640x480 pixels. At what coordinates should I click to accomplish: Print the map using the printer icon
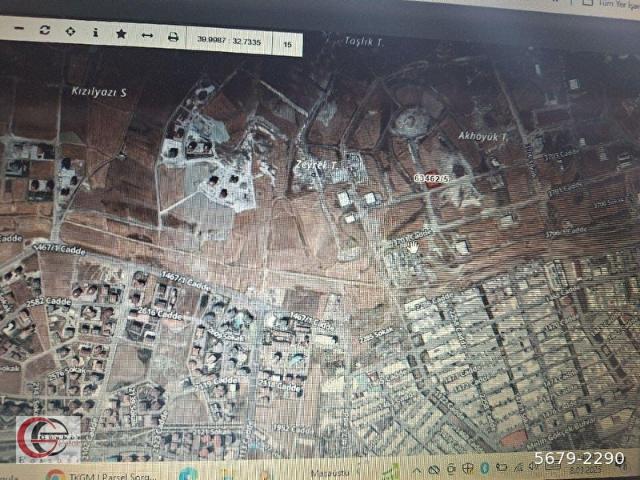click(173, 37)
